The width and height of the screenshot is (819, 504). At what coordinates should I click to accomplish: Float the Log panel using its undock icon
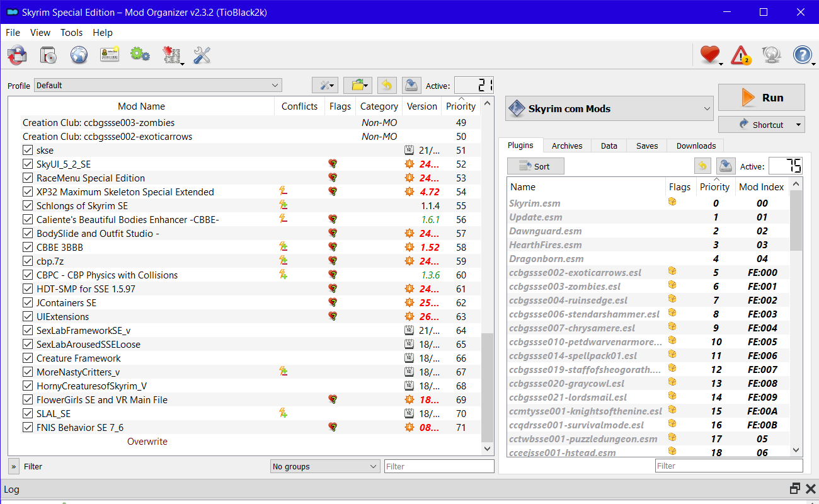tap(795, 489)
